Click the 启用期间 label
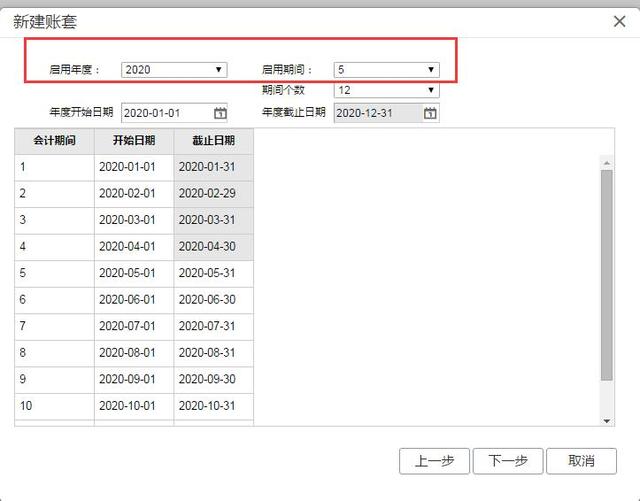The width and height of the screenshot is (640, 501). click(x=287, y=70)
